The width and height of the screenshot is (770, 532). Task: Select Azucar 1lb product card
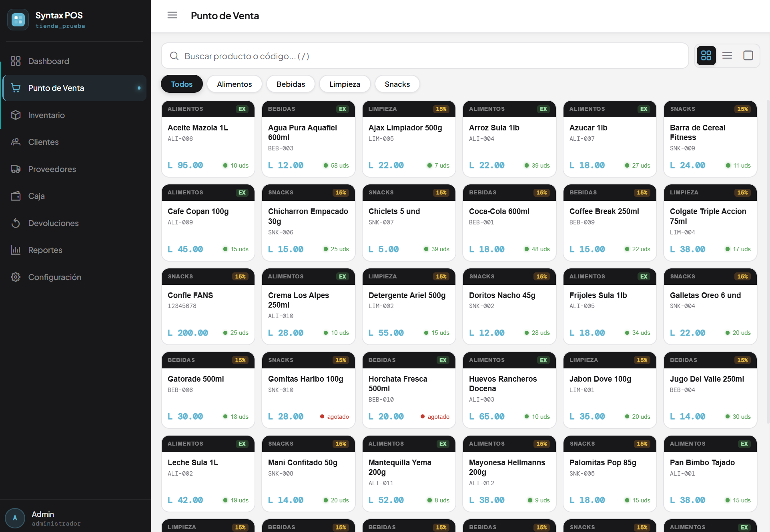coord(610,139)
